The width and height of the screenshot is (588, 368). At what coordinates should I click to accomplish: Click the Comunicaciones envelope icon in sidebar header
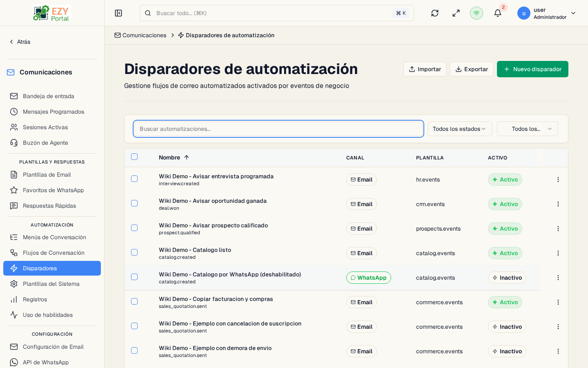point(11,72)
